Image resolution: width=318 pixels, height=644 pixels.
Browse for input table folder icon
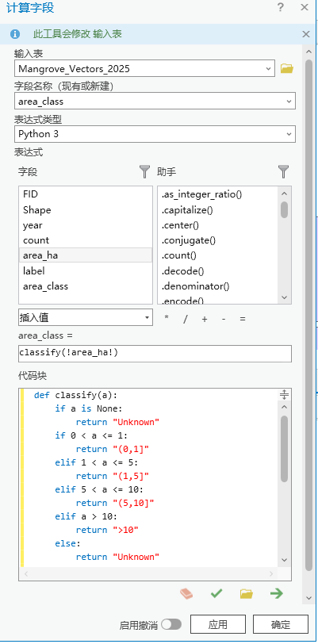pos(287,68)
